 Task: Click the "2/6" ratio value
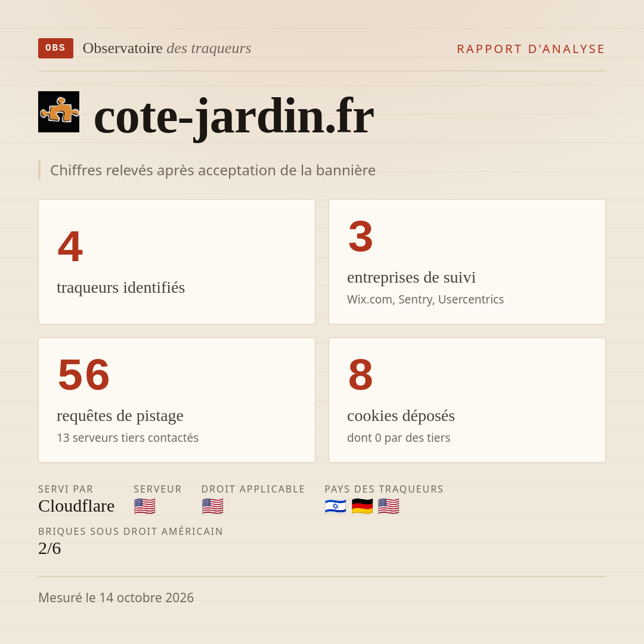49,549
